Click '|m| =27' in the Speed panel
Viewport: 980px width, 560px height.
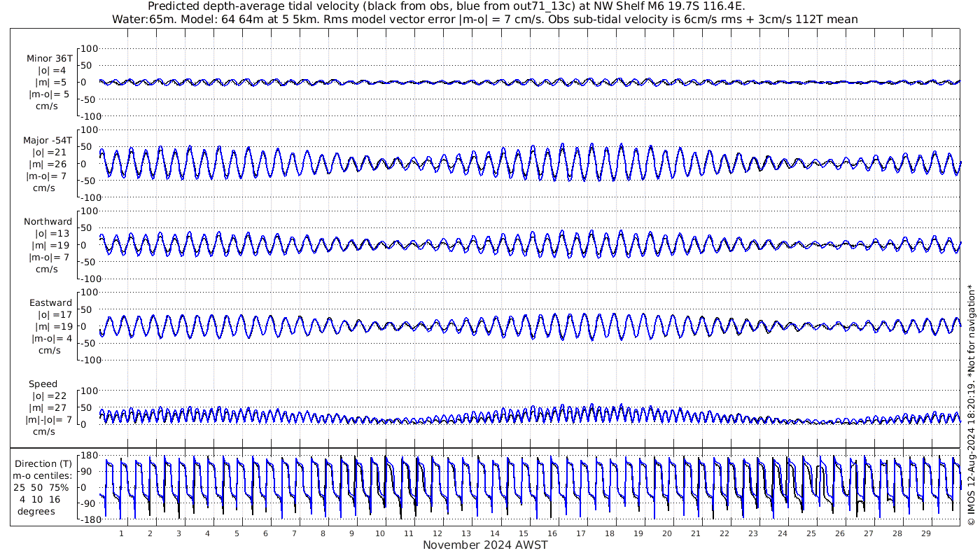point(49,407)
